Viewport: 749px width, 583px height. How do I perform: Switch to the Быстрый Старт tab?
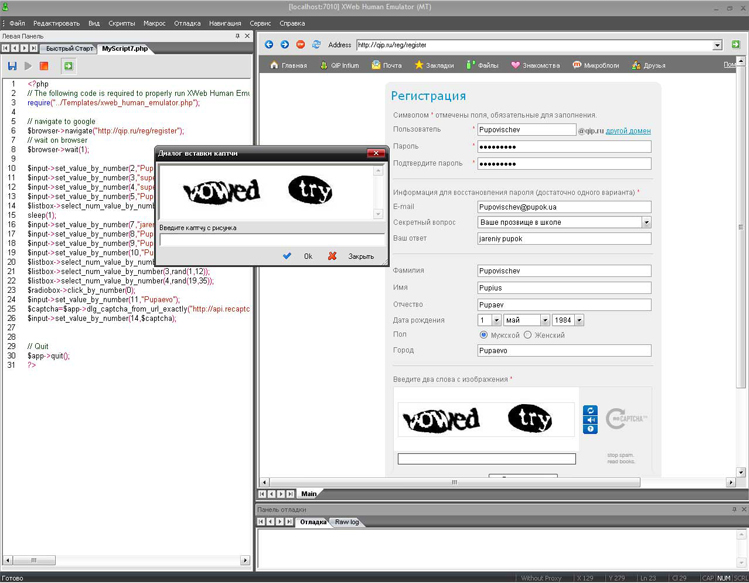68,48
